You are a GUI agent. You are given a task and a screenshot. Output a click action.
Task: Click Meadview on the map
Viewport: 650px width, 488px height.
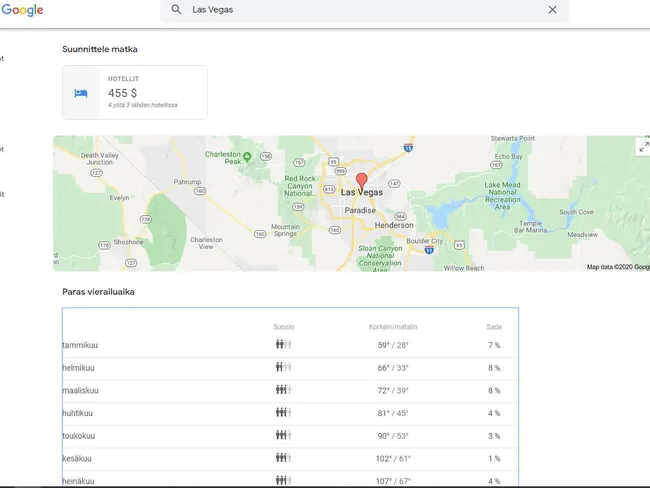click(582, 235)
